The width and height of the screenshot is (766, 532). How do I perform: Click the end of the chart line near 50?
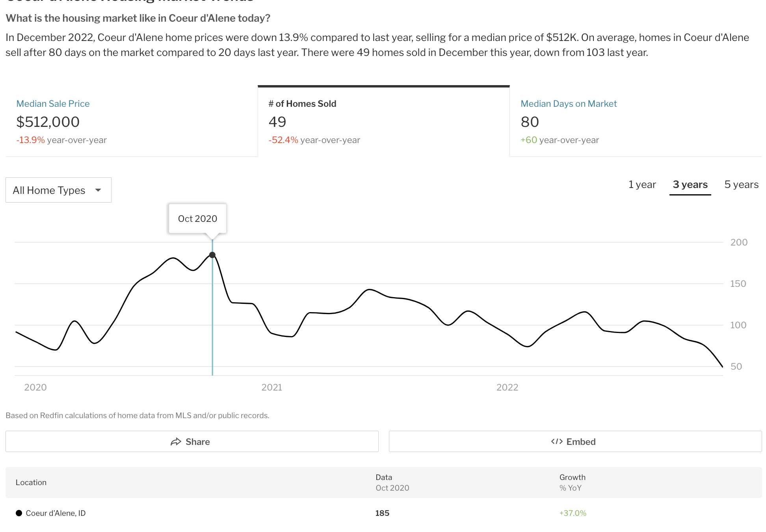(x=722, y=366)
